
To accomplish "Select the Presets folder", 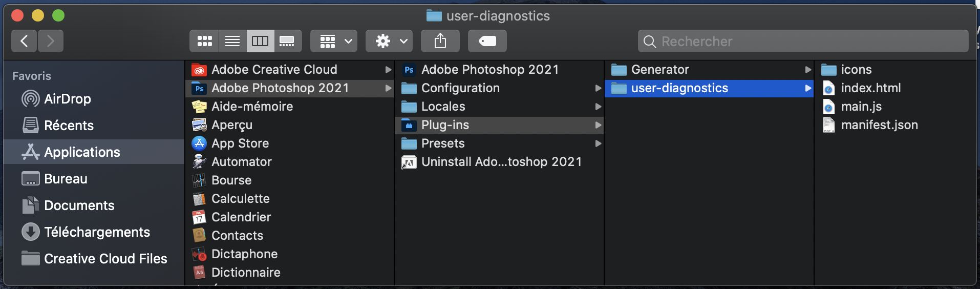I will [443, 143].
